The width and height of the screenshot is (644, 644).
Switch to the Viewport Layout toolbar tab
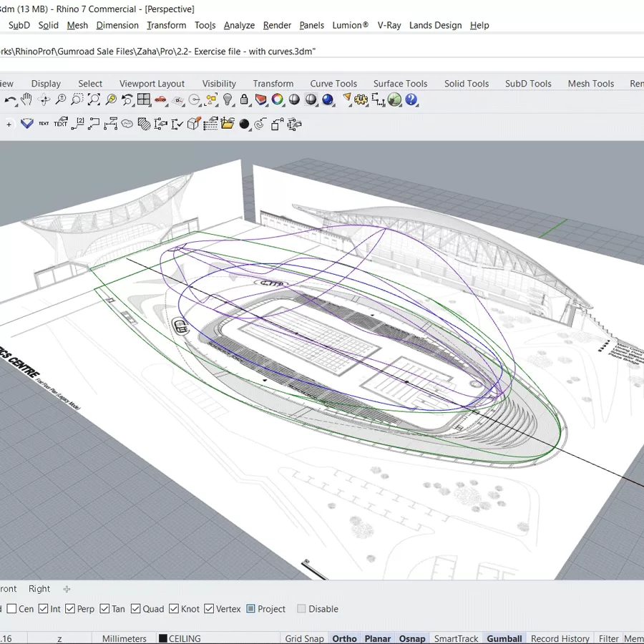click(152, 84)
